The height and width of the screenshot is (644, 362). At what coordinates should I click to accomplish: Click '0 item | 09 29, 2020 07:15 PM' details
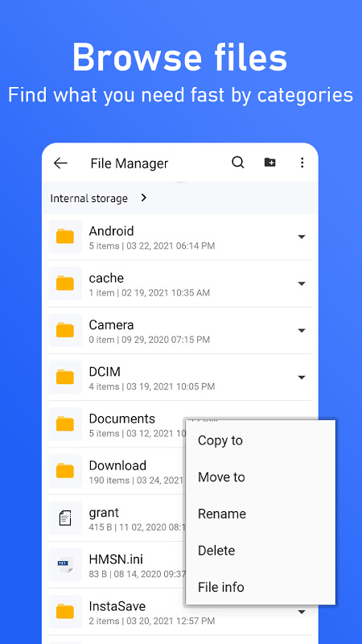pos(150,340)
